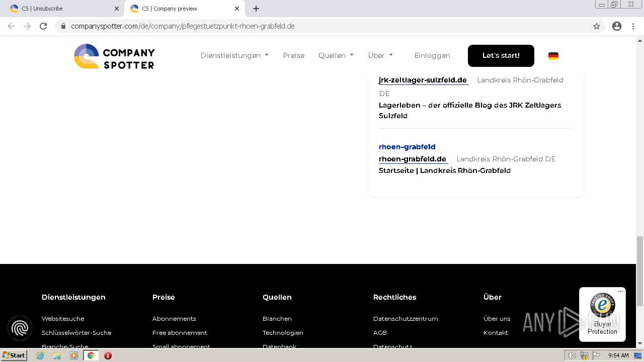Click the Let's start! button
644x362 pixels.
pos(501,55)
